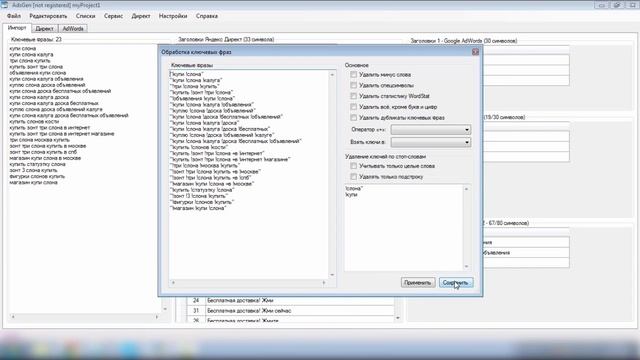Open the Настройки menu

pyautogui.click(x=173, y=16)
